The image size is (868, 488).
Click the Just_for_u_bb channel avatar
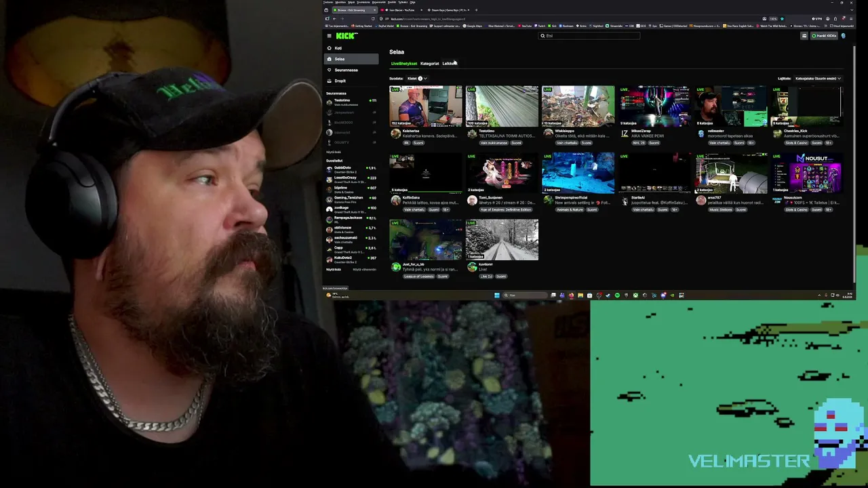tap(395, 266)
